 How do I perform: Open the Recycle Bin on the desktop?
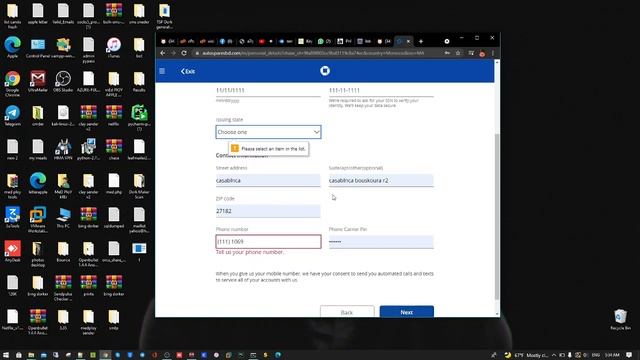point(620,319)
